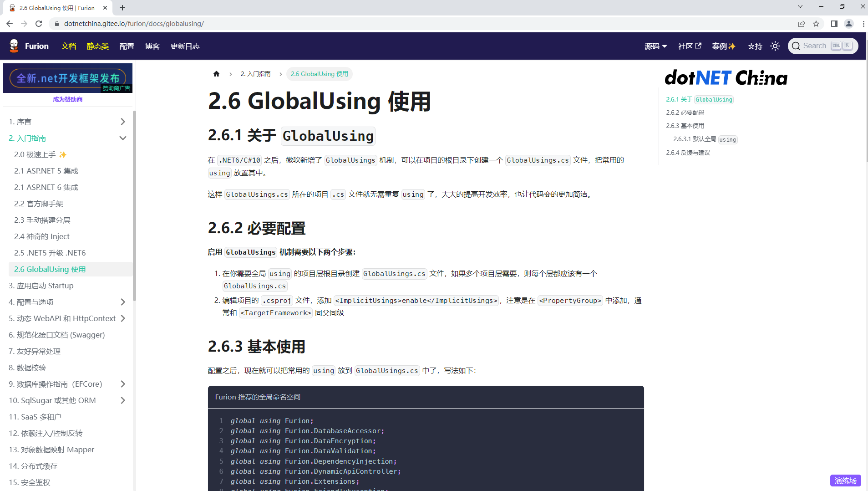Click 2.6 GlobalUsing 使用 breadcrumb
Screen dimensions: 868x491
point(320,74)
